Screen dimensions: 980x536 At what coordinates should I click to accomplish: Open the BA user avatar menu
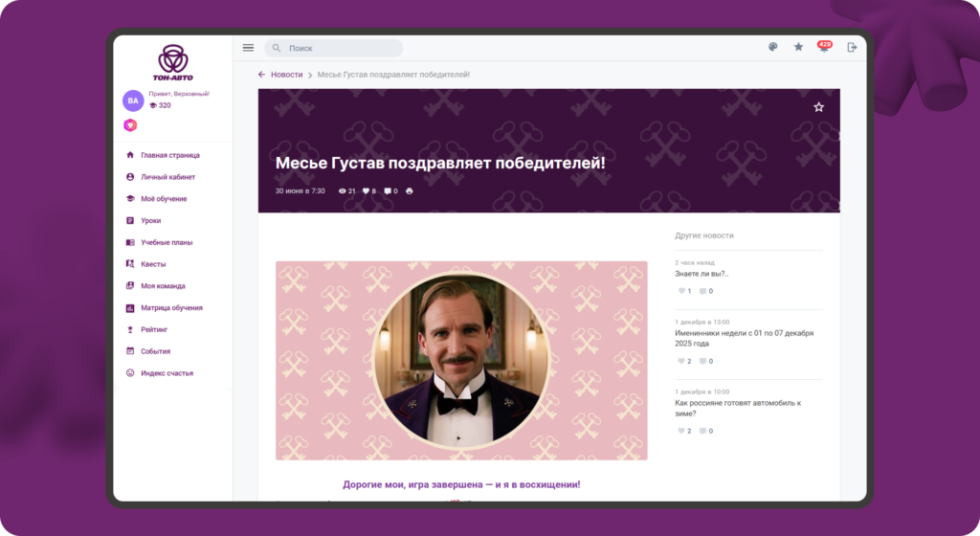click(133, 100)
